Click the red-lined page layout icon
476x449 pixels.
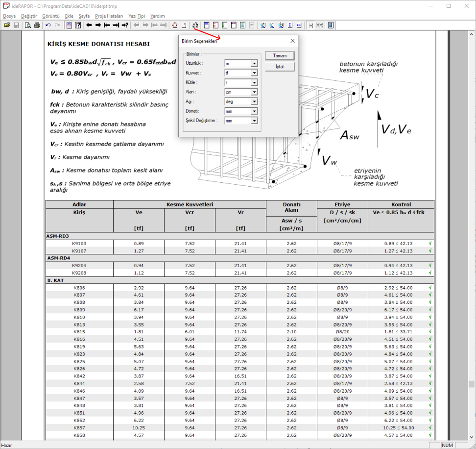pyautogui.click(x=215, y=25)
